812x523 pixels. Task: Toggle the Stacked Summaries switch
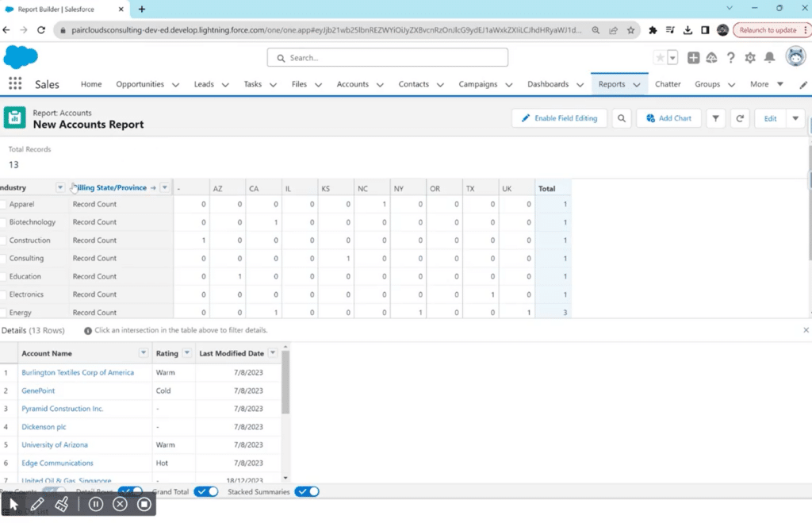click(307, 491)
